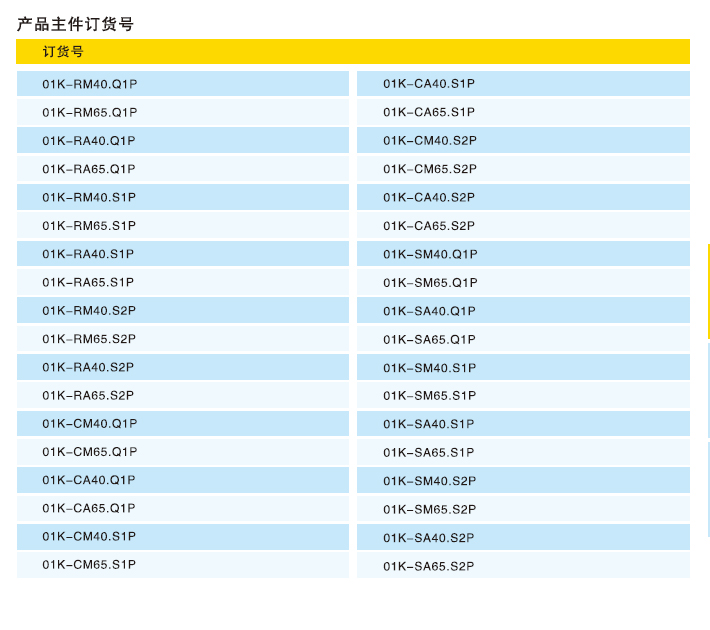Select the 01K-RA65.Q1P row
Viewport: 710px width, 630px height.
[89, 169]
